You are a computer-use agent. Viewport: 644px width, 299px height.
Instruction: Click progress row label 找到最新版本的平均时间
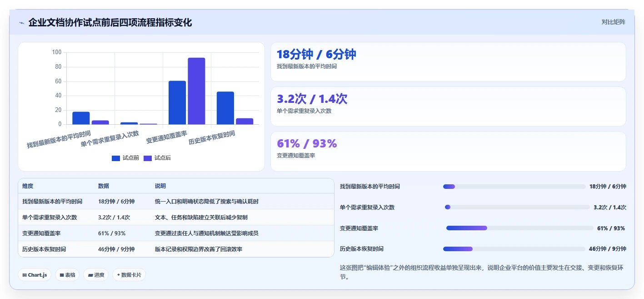point(370,187)
